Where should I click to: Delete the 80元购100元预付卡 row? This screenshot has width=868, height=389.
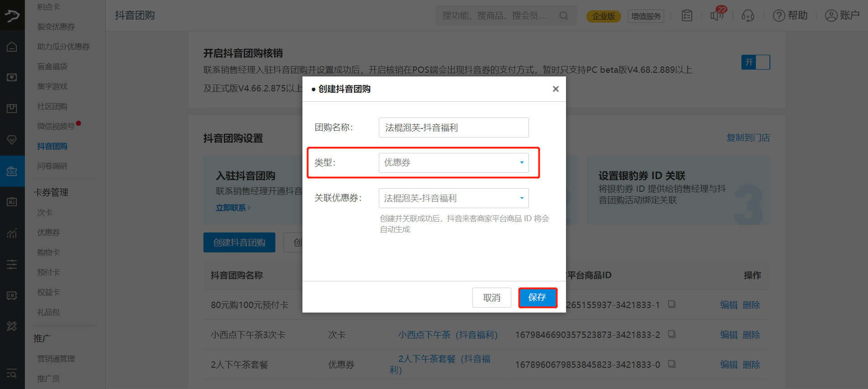[x=751, y=305]
